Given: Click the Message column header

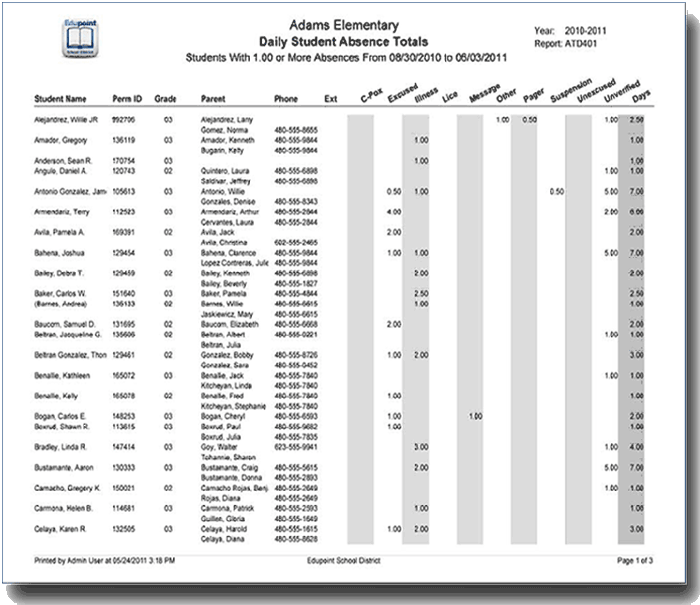Looking at the screenshot, I should point(484,93).
